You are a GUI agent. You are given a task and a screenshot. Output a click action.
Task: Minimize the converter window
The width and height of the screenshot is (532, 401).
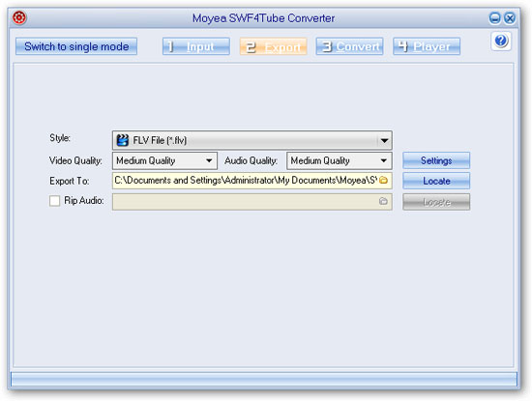pos(494,17)
